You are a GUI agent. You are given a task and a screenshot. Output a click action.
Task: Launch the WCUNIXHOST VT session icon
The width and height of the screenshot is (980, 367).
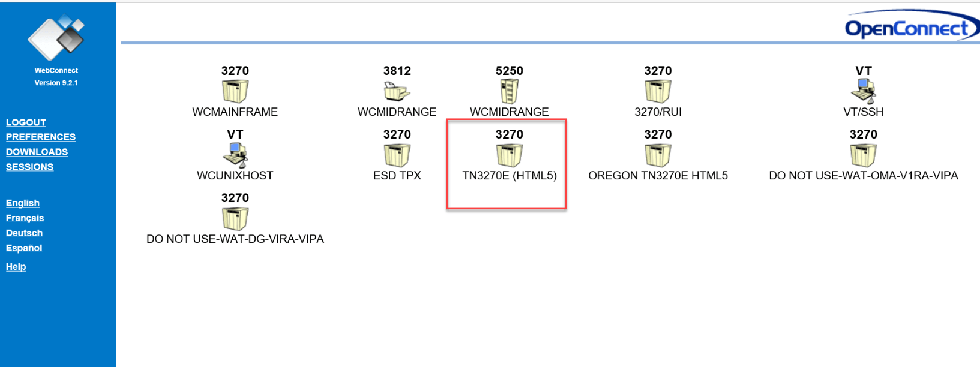235,155
